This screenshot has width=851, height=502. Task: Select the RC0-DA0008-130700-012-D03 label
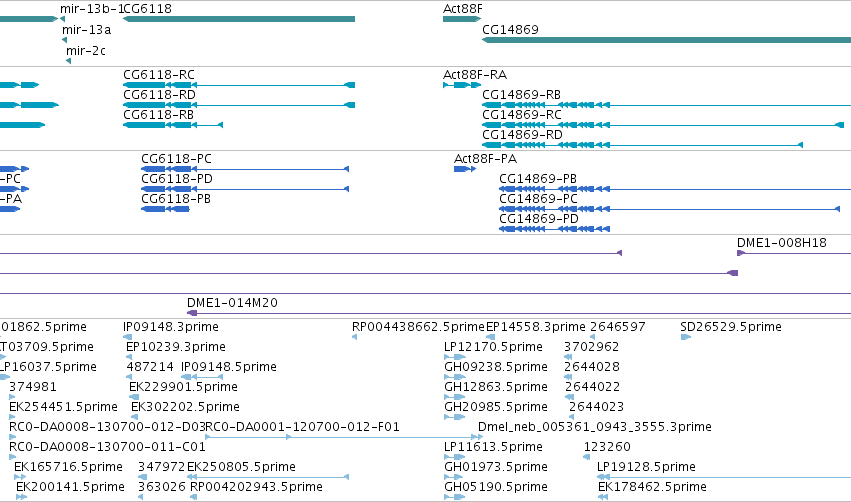click(x=107, y=428)
